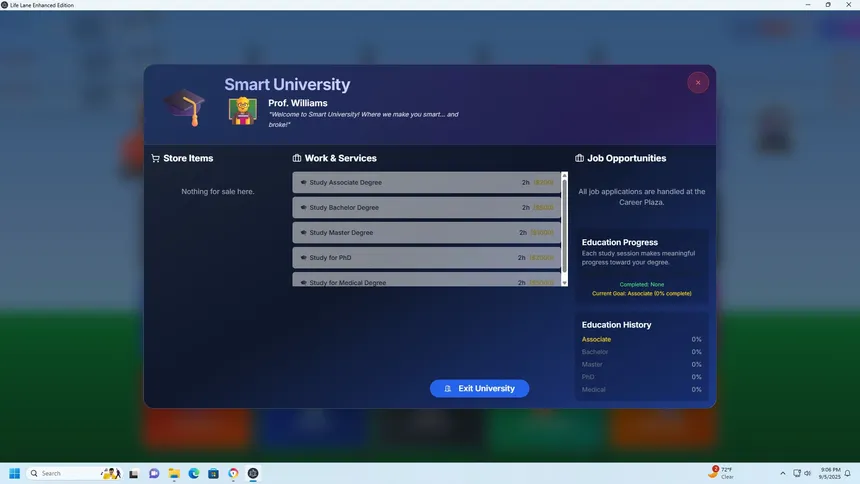Image resolution: width=860 pixels, height=484 pixels.
Task: Click the scroll up arrow in services list
Action: [564, 176]
